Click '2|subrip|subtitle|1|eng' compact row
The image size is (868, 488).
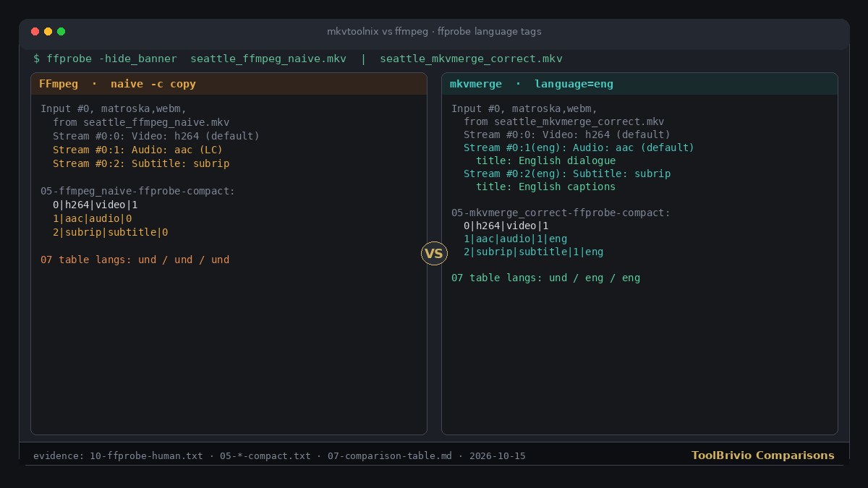click(x=533, y=252)
